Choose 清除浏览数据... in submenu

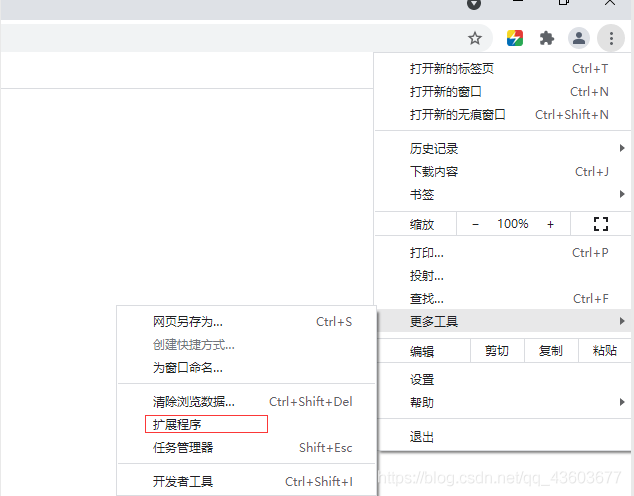246,402
